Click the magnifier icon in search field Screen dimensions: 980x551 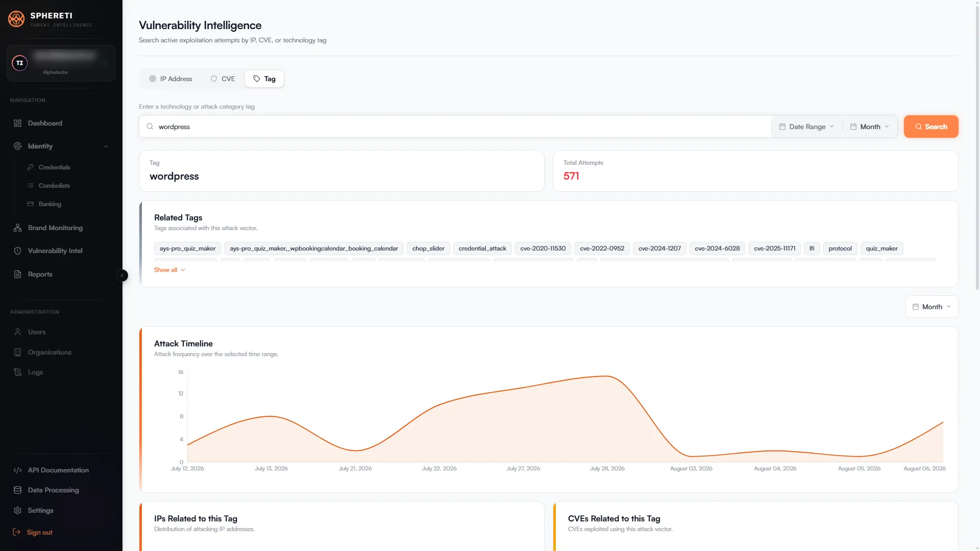pyautogui.click(x=150, y=127)
